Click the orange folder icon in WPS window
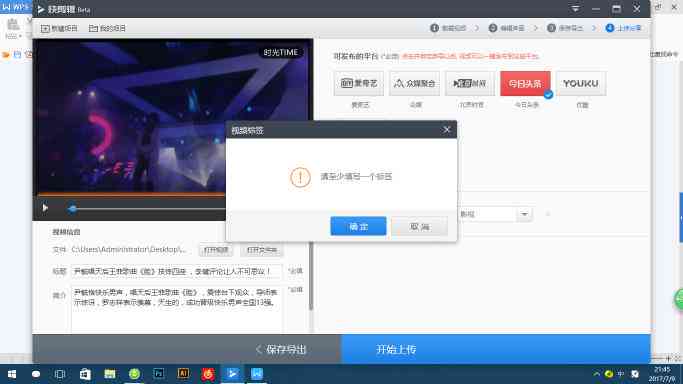683x384 pixels. [6, 55]
